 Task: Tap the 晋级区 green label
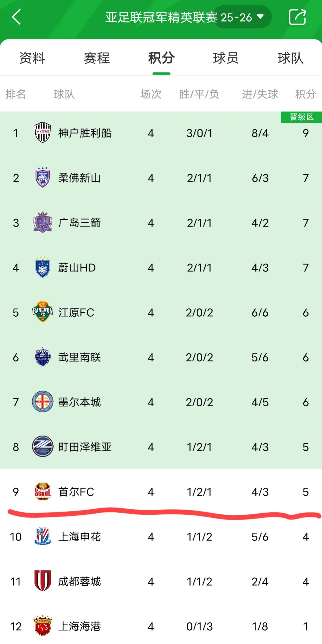pos(301,117)
